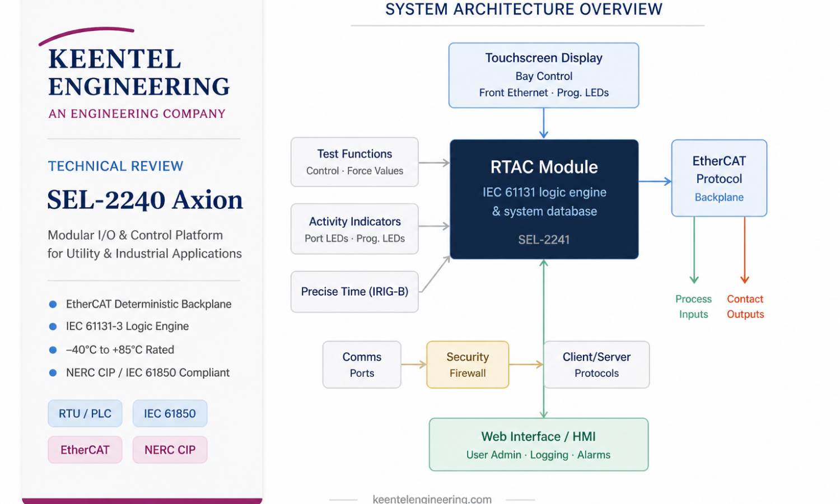Select the Precise Time (IRIG-B) box
The image size is (840, 504).
coord(354,292)
